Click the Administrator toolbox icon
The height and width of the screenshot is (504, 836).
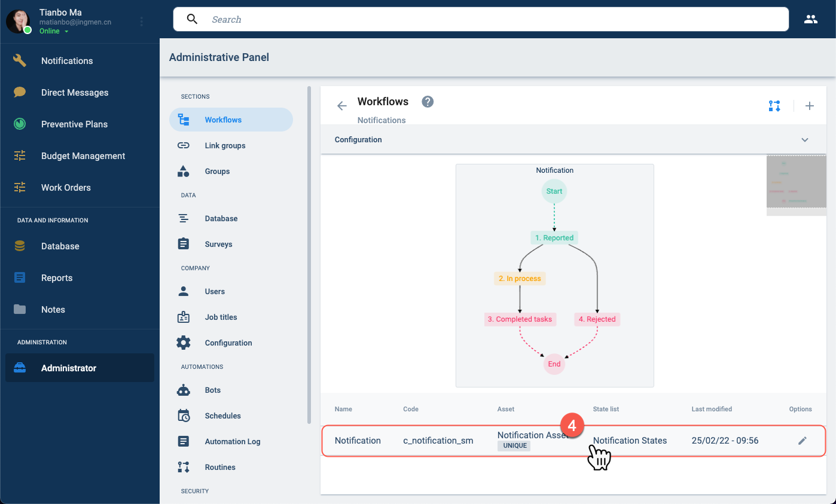(20, 368)
